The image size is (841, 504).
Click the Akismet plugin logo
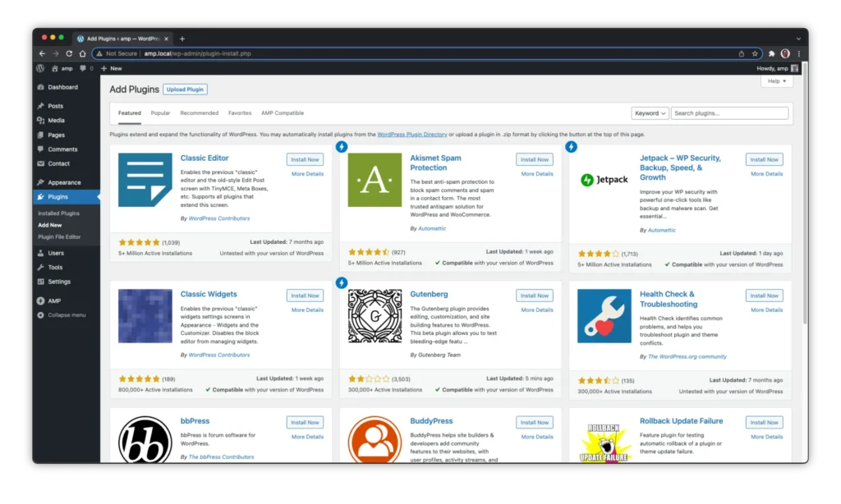(x=375, y=180)
